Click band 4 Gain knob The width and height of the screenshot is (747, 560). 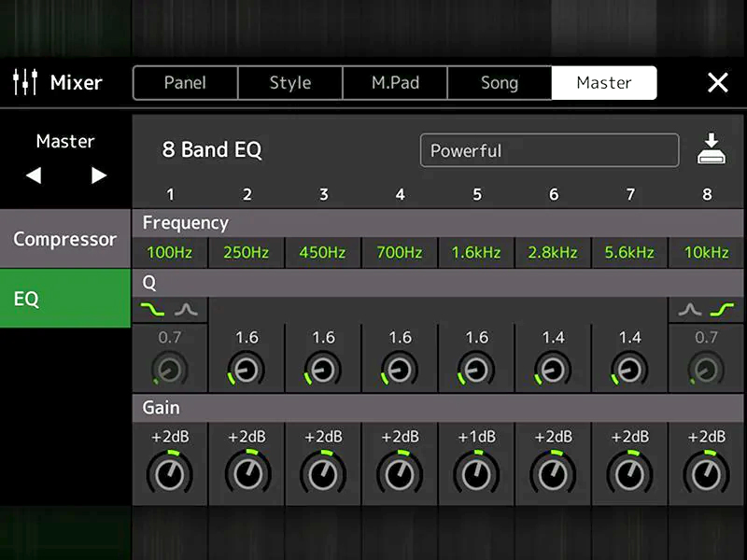click(x=400, y=473)
